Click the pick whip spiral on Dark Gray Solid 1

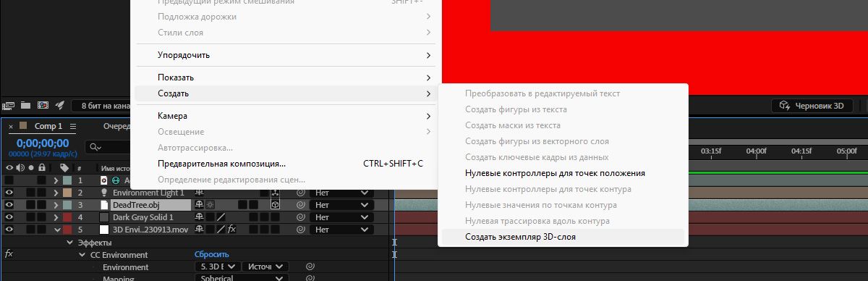pyautogui.click(x=300, y=217)
